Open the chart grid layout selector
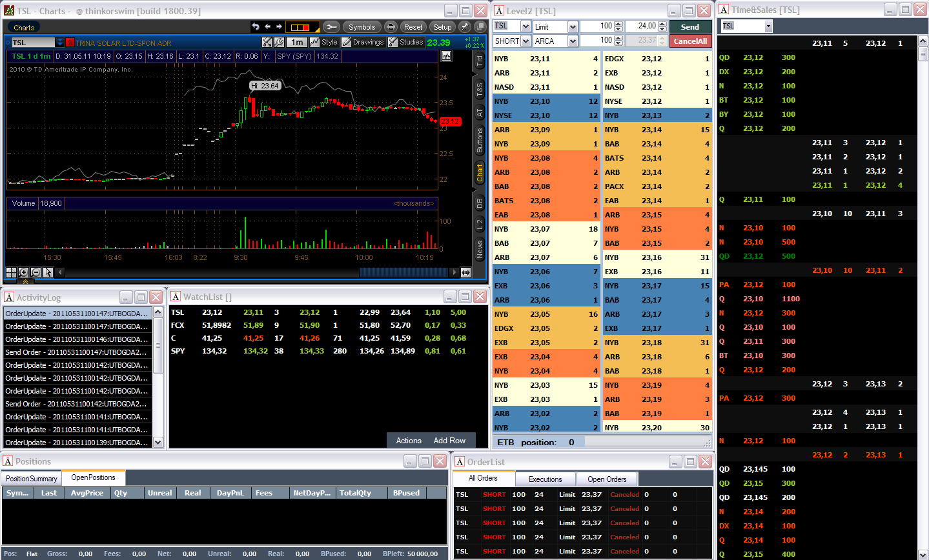 tap(302, 27)
